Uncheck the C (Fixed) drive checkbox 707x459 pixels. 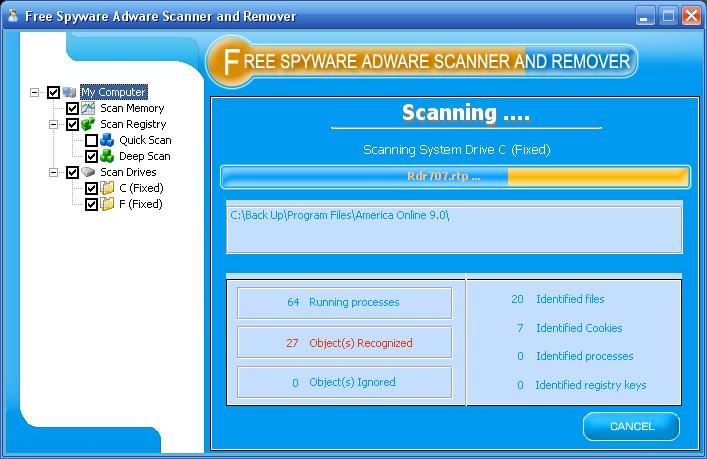pyautogui.click(x=92, y=188)
